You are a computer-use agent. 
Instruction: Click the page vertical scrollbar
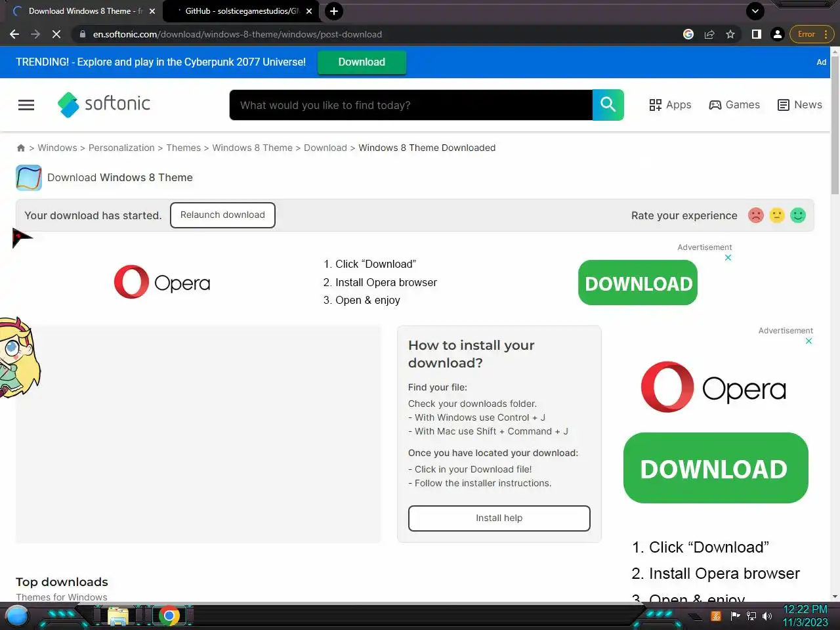(835, 125)
